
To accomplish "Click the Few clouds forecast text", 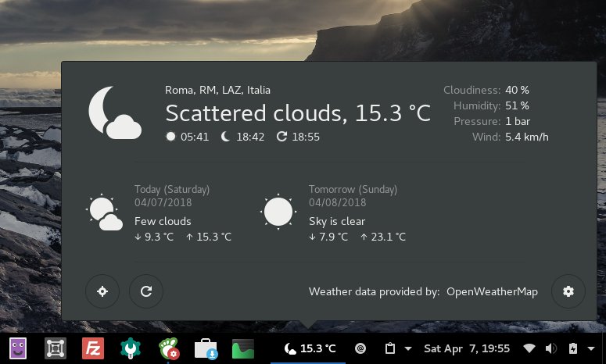I will [163, 221].
